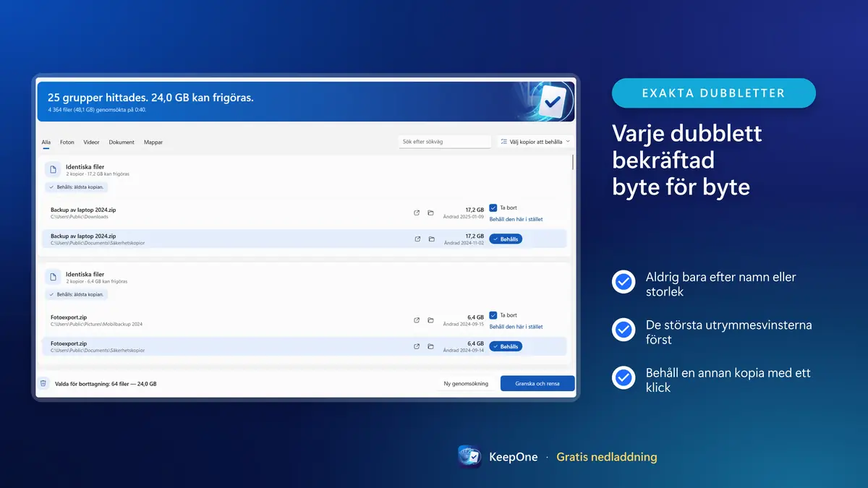Click the path C:\Users\Public\Downloads
This screenshot has width=868, height=488.
[x=80, y=217]
